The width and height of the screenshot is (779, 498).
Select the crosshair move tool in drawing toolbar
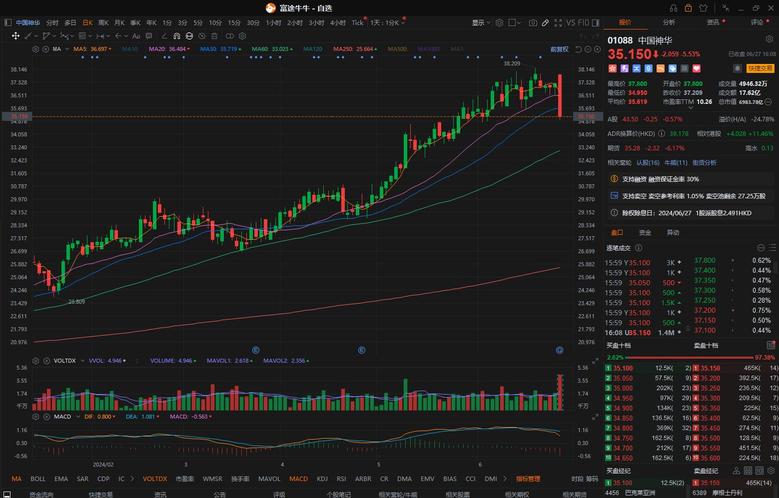pyautogui.click(x=15, y=36)
